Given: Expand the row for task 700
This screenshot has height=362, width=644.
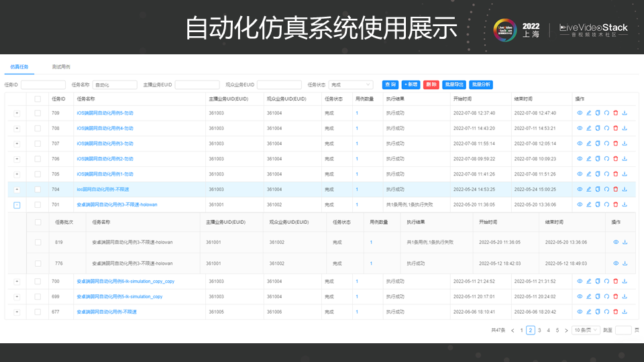Looking at the screenshot, I should coord(17,282).
